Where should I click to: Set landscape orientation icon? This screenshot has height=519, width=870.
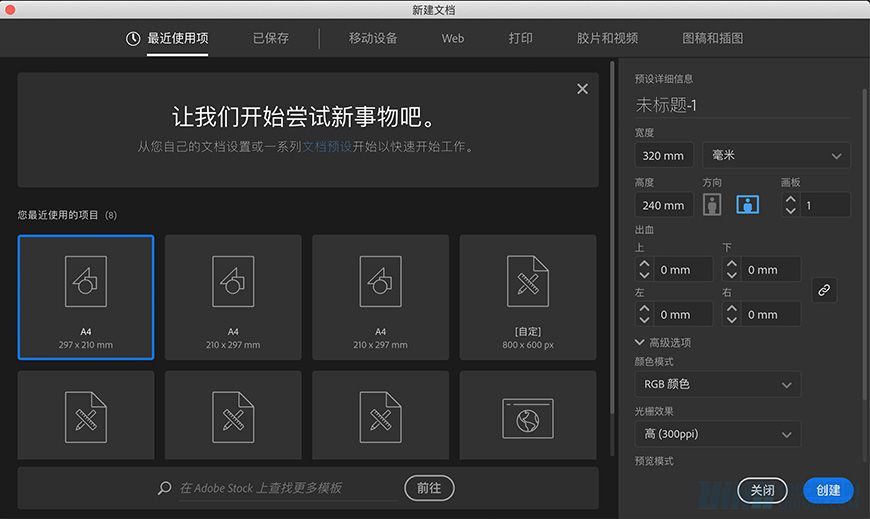747,204
